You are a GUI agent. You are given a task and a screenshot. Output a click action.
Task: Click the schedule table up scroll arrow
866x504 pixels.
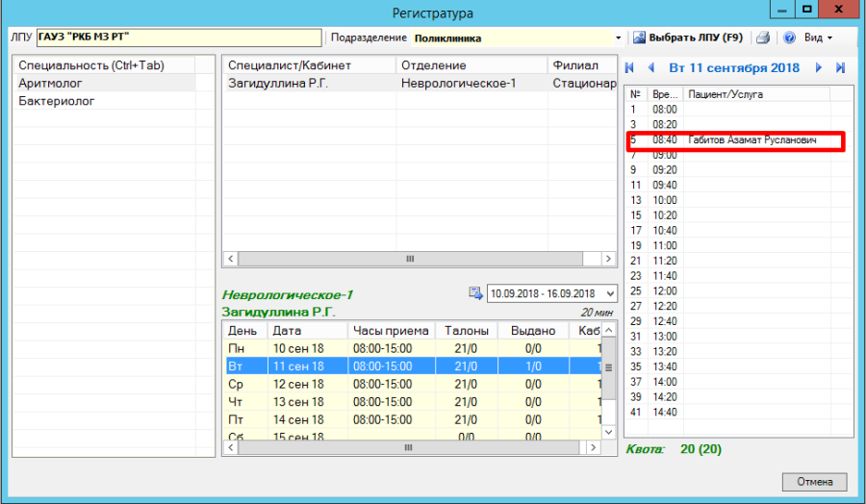[609, 330]
